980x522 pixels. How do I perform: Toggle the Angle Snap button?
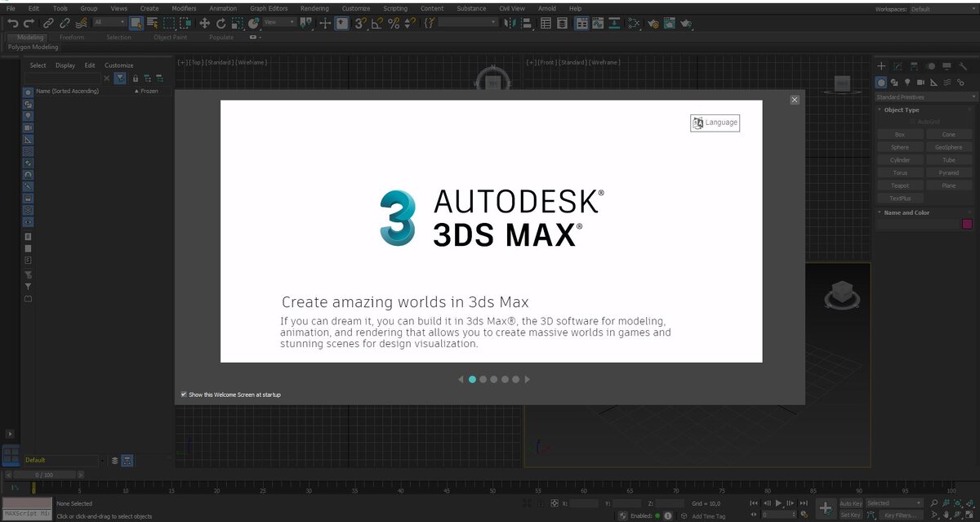[376, 24]
